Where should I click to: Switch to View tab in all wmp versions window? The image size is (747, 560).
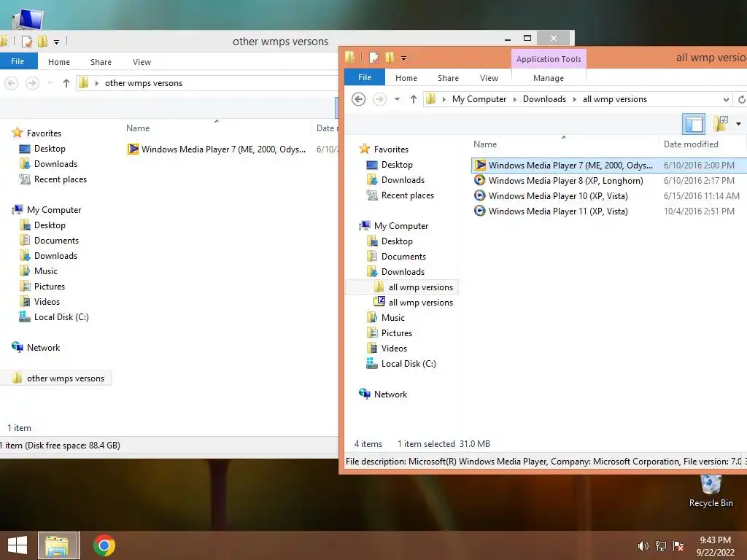coord(489,78)
